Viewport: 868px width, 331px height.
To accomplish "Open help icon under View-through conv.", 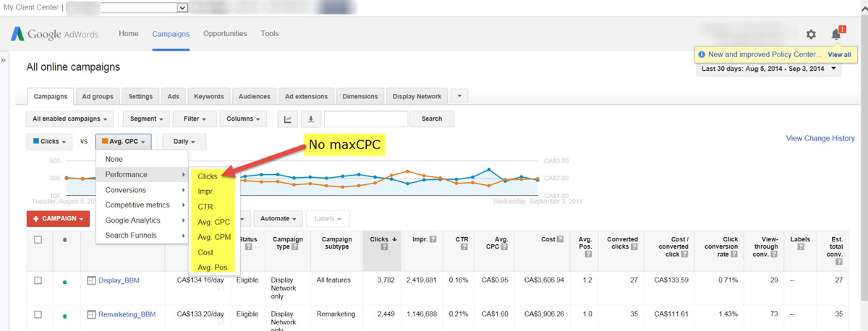I will (x=775, y=255).
